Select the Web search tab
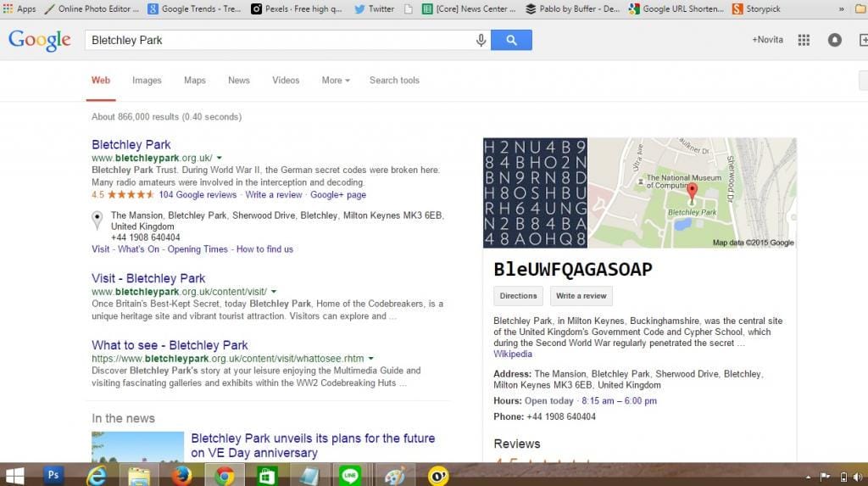The width and height of the screenshot is (868, 486). (x=101, y=81)
